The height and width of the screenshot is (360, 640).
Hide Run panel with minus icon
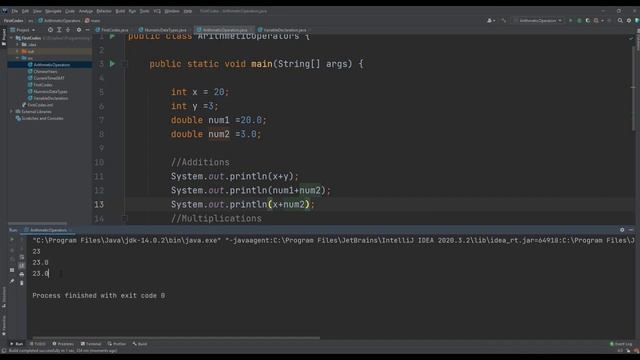631,230
